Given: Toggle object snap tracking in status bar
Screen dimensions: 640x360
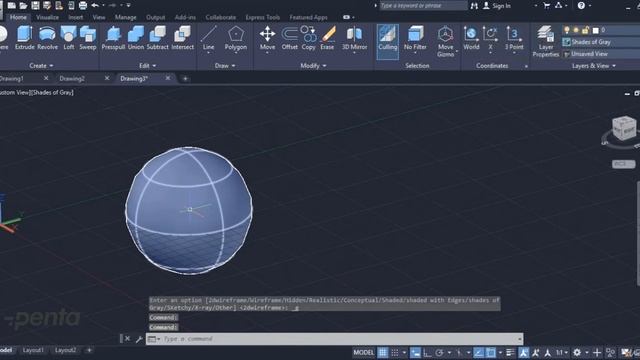Looking at the screenshot, I should (478, 352).
